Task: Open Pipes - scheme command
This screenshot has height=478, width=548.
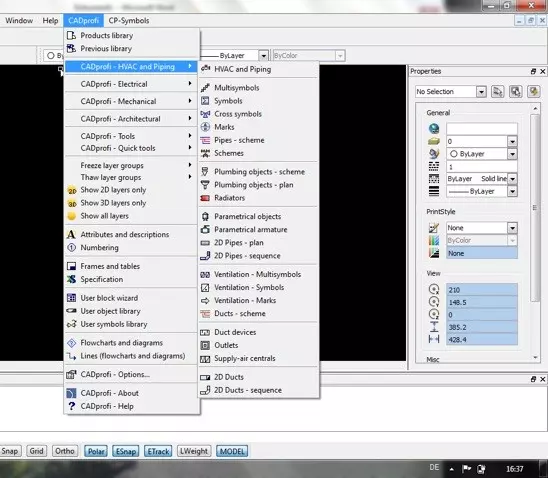Action: [239, 140]
